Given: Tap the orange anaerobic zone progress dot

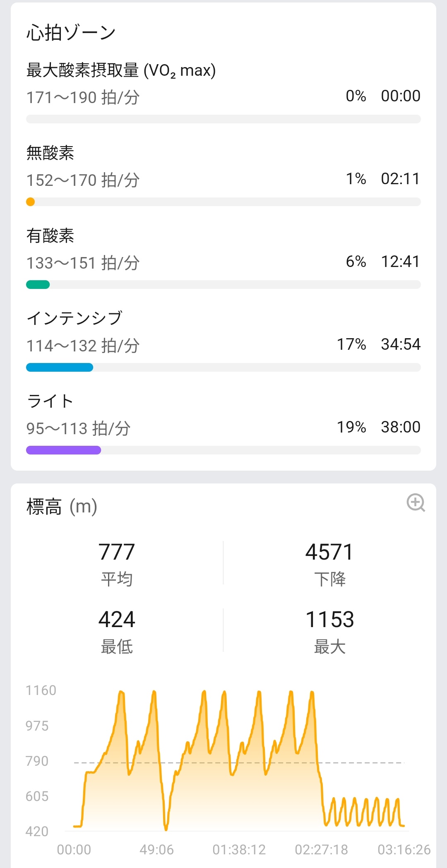Looking at the screenshot, I should pos(30,202).
